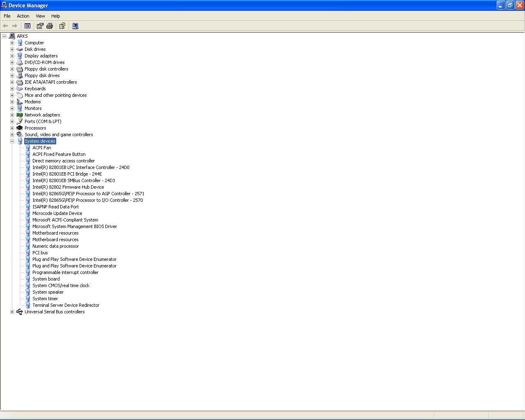Minimize the Device Manager window
The width and height of the screenshot is (525, 420).
click(x=501, y=5)
